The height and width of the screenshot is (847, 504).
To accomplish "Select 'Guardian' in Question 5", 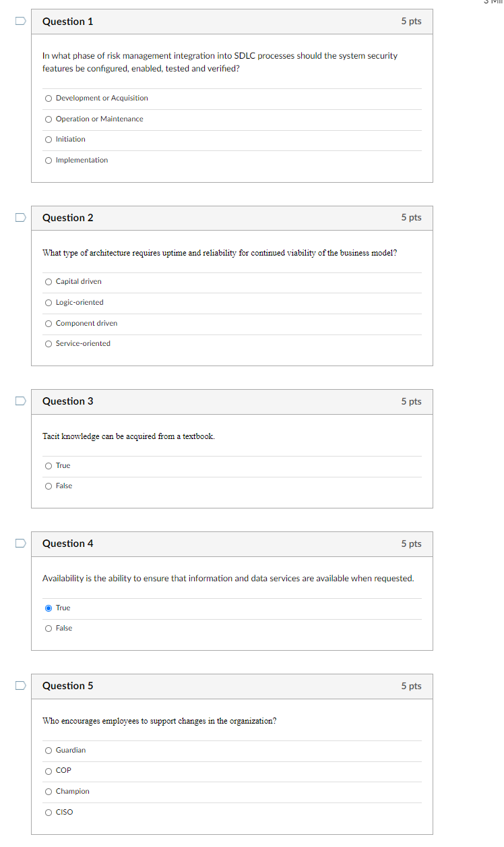I will (x=48, y=751).
